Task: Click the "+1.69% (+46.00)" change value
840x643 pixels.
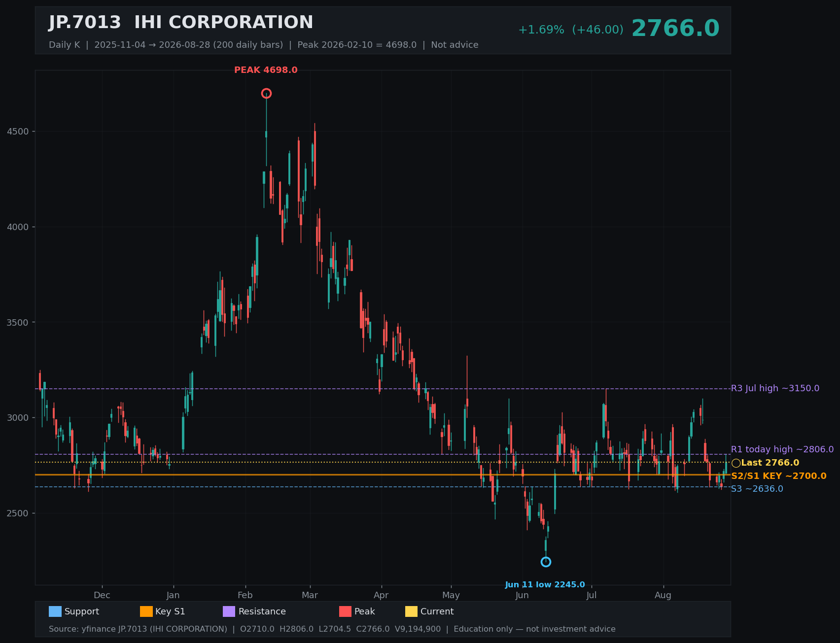Action: (x=571, y=30)
